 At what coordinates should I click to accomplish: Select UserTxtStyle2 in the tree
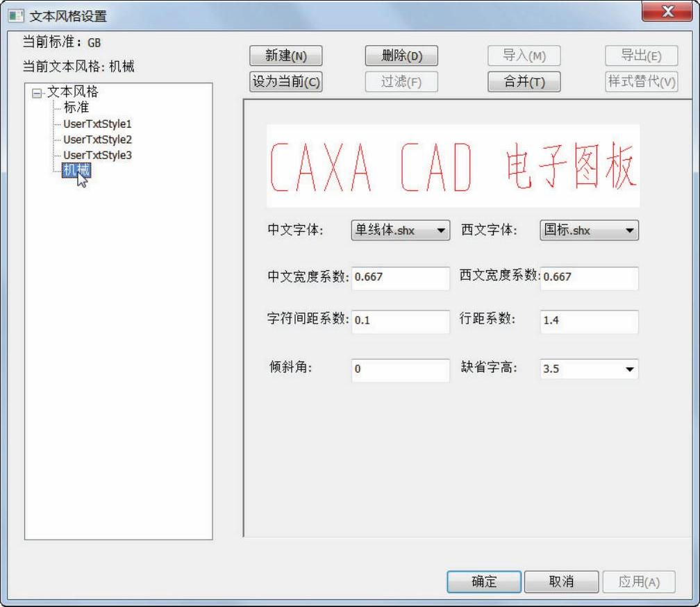point(97,140)
